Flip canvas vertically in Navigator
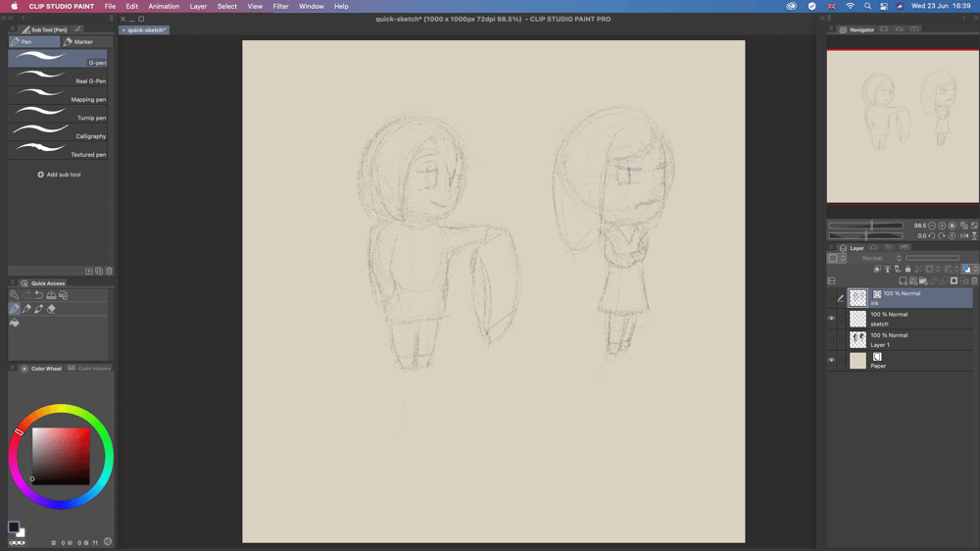The width and height of the screenshot is (980, 551). pyautogui.click(x=974, y=235)
